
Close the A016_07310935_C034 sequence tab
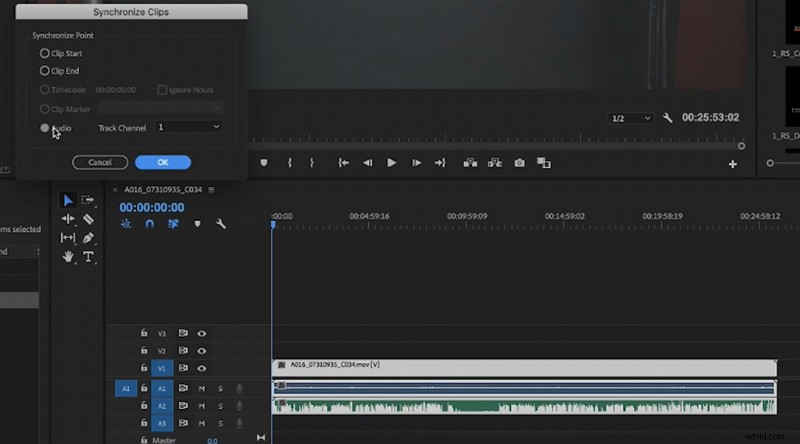115,189
